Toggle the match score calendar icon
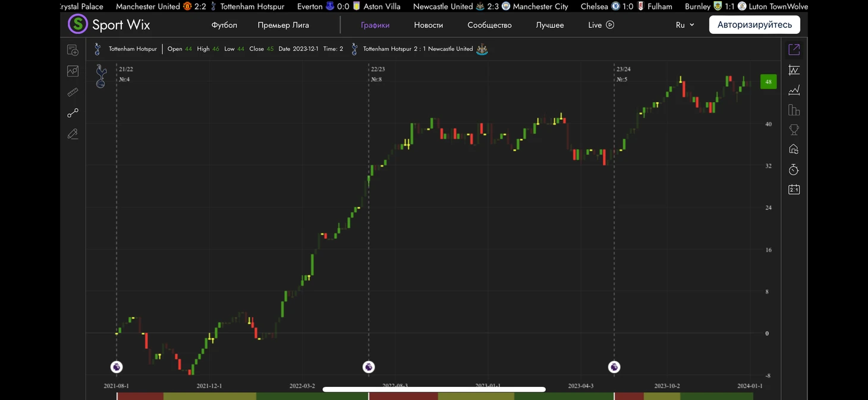This screenshot has width=868, height=400. 794,190
